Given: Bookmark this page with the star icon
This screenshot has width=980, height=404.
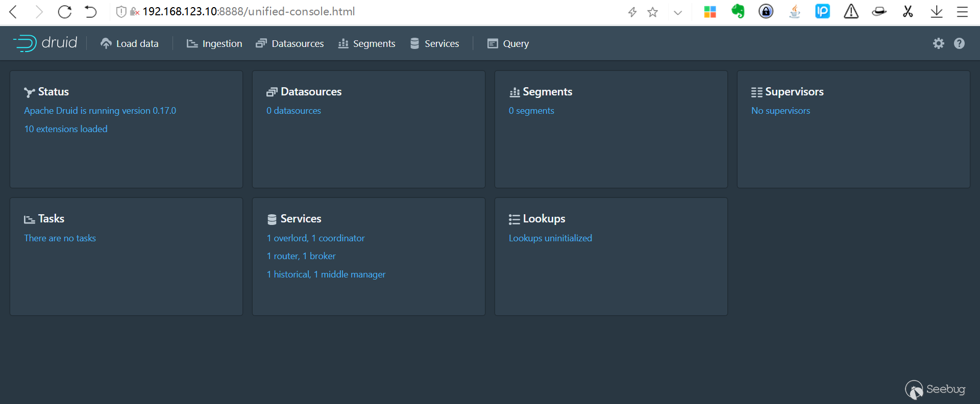Looking at the screenshot, I should point(652,12).
